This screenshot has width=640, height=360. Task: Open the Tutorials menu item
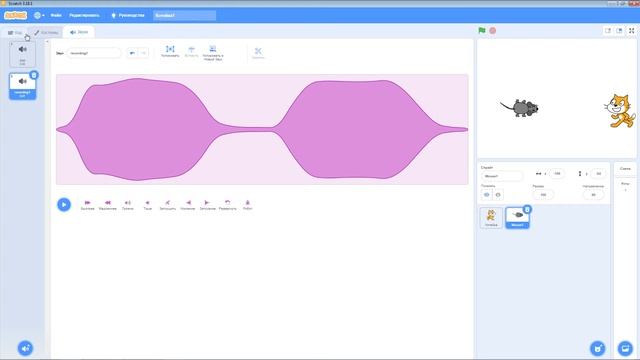[128, 16]
